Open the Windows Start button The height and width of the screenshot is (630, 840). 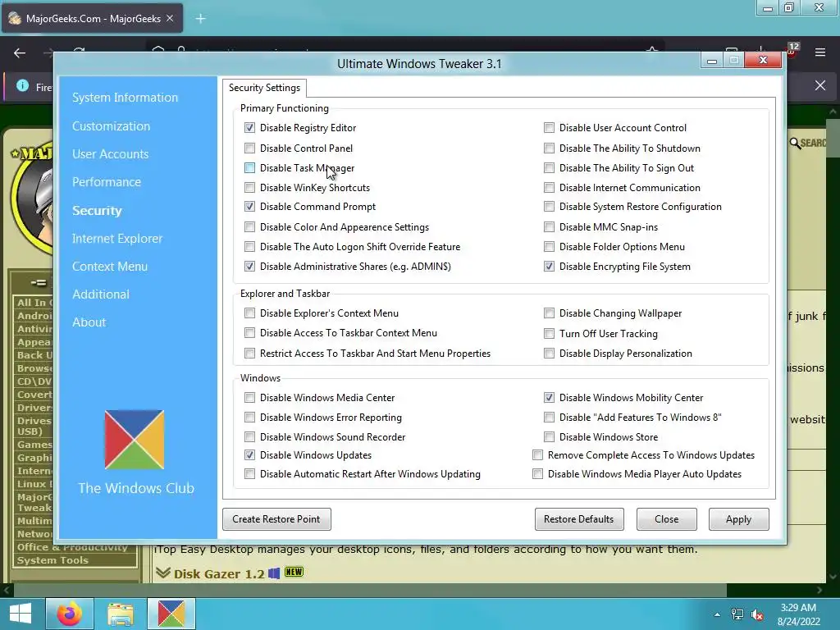pyautogui.click(x=21, y=614)
